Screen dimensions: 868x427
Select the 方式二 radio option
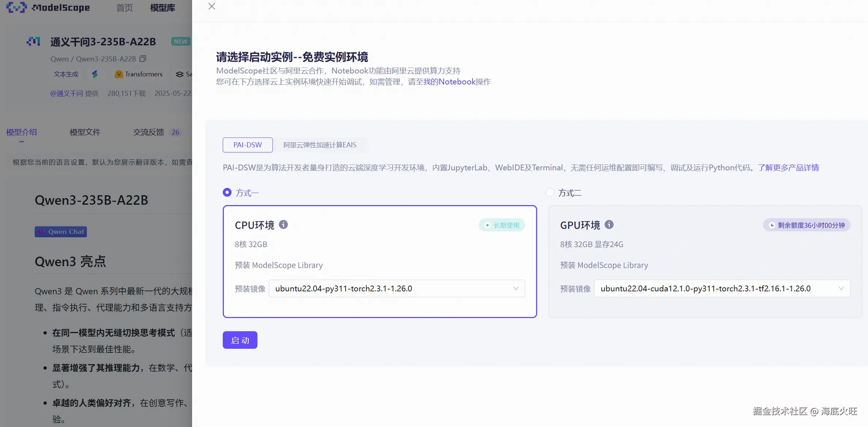coord(550,192)
